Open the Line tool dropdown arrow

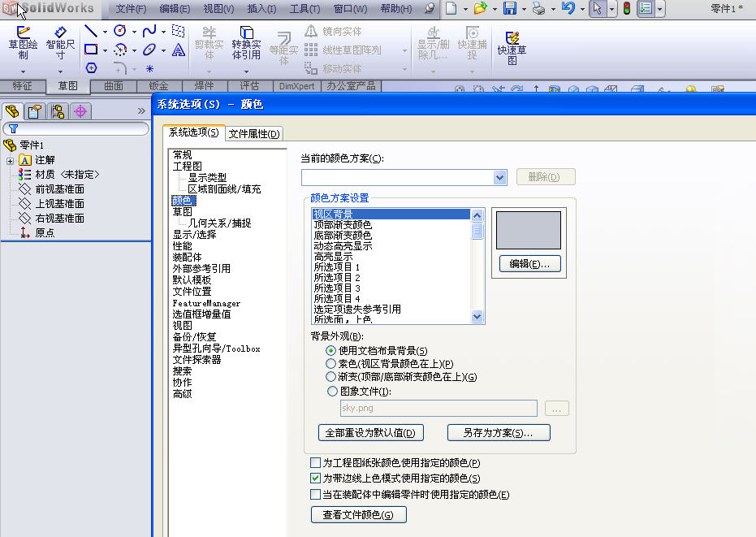point(105,32)
